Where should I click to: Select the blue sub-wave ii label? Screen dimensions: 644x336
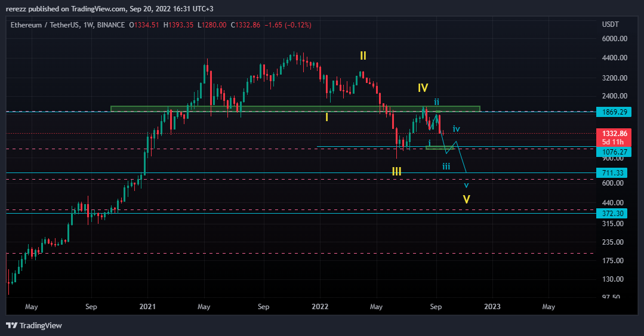click(436, 102)
